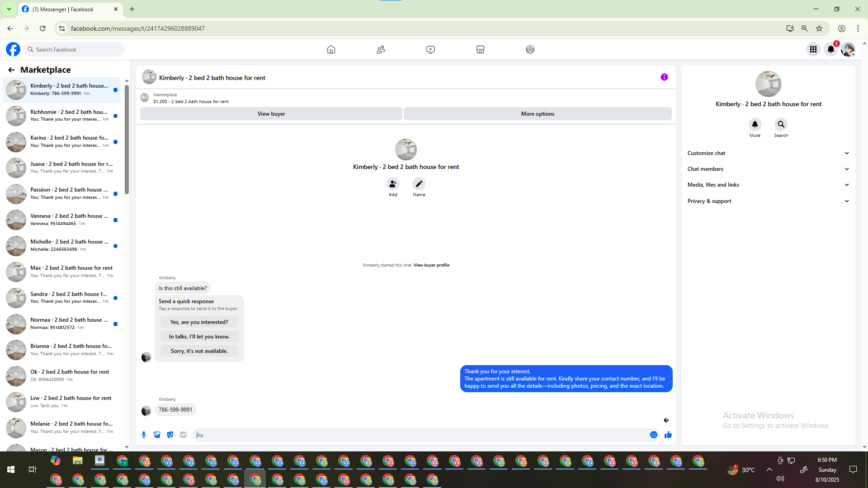Attach a file using the image icon
Viewport: 868px width, 488px height.
click(157, 435)
